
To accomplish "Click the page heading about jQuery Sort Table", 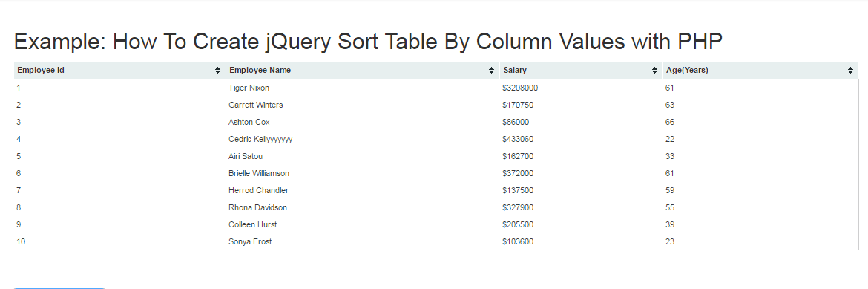I will click(368, 42).
